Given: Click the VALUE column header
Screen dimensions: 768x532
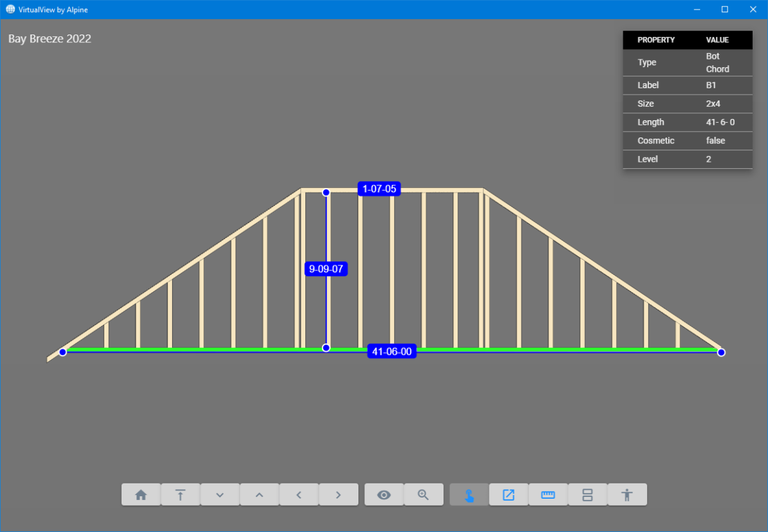Looking at the screenshot, I should pos(717,40).
